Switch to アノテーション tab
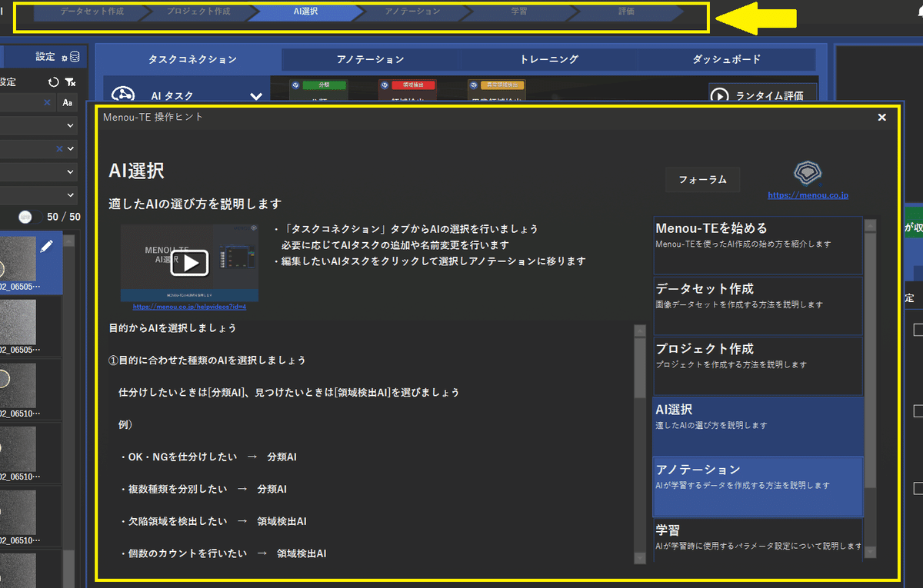This screenshot has width=923, height=588. [x=370, y=59]
